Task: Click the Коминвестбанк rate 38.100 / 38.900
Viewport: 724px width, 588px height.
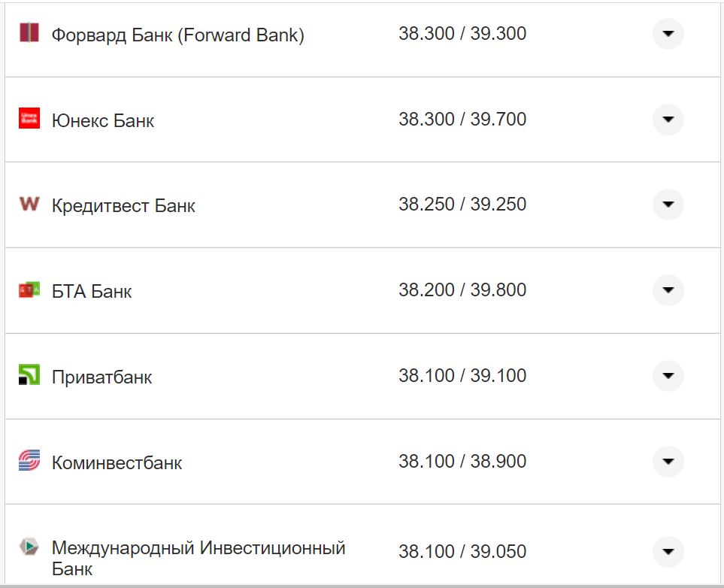Action: [463, 460]
